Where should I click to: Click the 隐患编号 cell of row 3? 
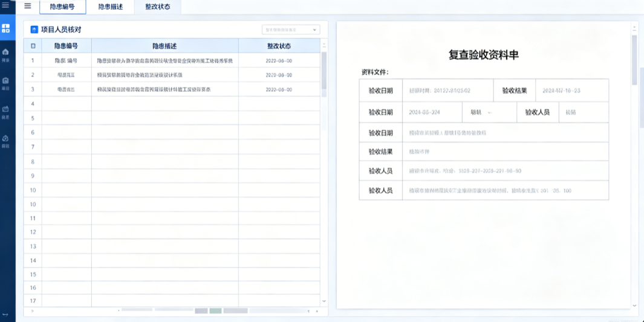pos(67,89)
